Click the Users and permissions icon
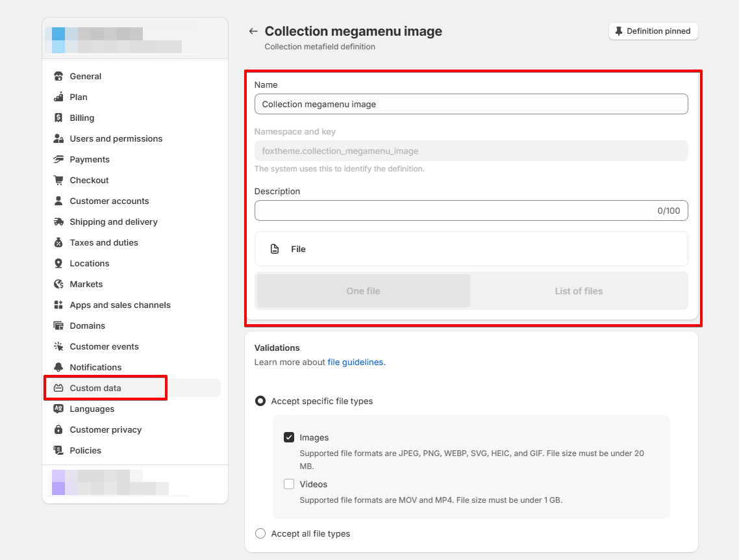739x560 pixels. 58,138
